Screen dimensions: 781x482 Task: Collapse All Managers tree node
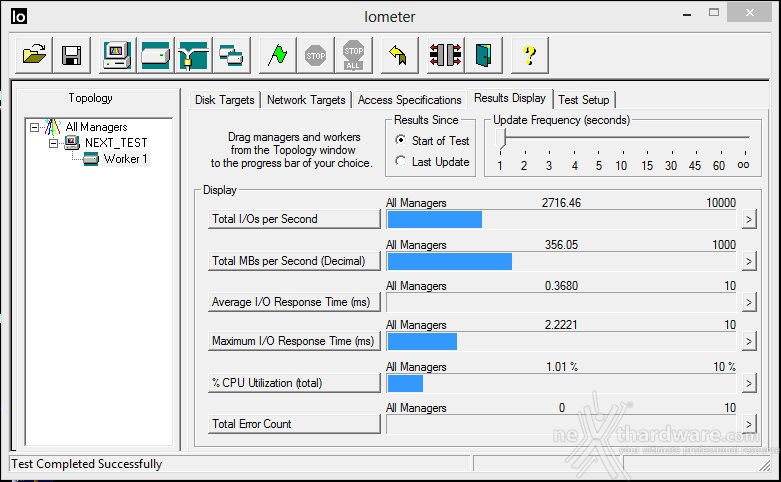pos(34,127)
